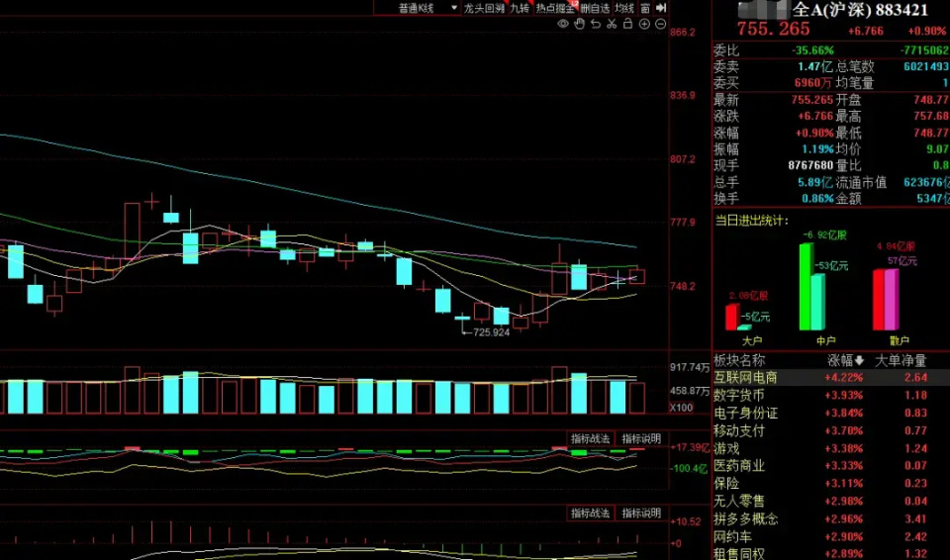Click the 换手 value 0.86%

(x=818, y=198)
